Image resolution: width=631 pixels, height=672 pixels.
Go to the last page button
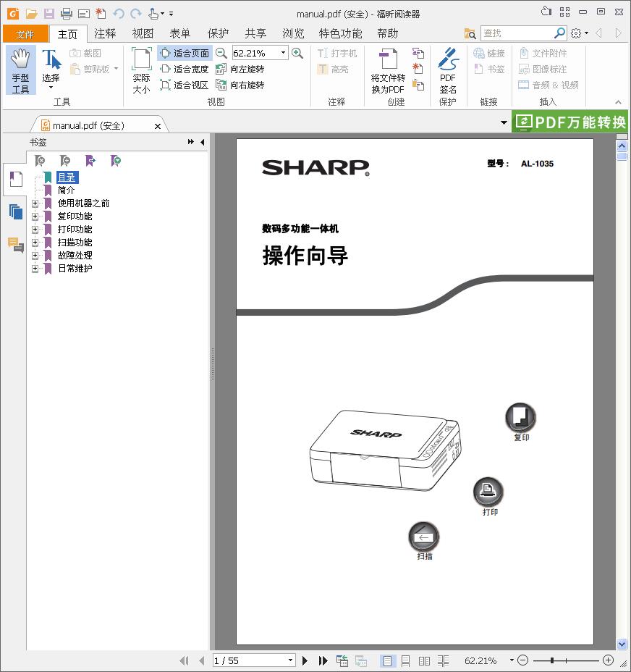[323, 660]
